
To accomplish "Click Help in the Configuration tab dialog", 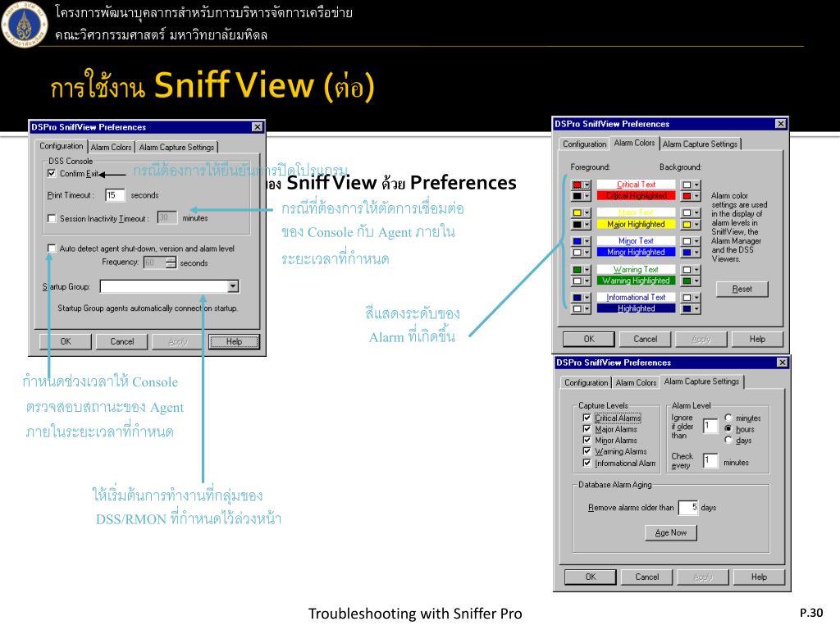I will point(234,341).
